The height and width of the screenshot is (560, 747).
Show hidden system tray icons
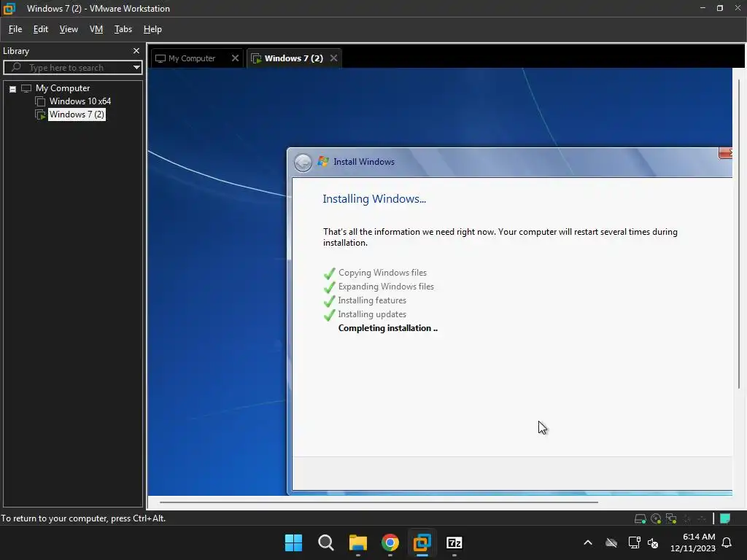pyautogui.click(x=588, y=542)
